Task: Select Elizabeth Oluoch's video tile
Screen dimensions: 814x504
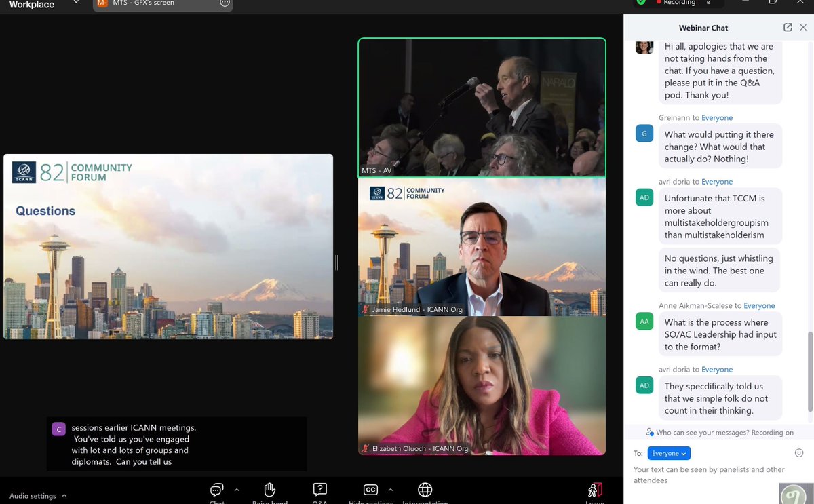Action: coord(482,385)
